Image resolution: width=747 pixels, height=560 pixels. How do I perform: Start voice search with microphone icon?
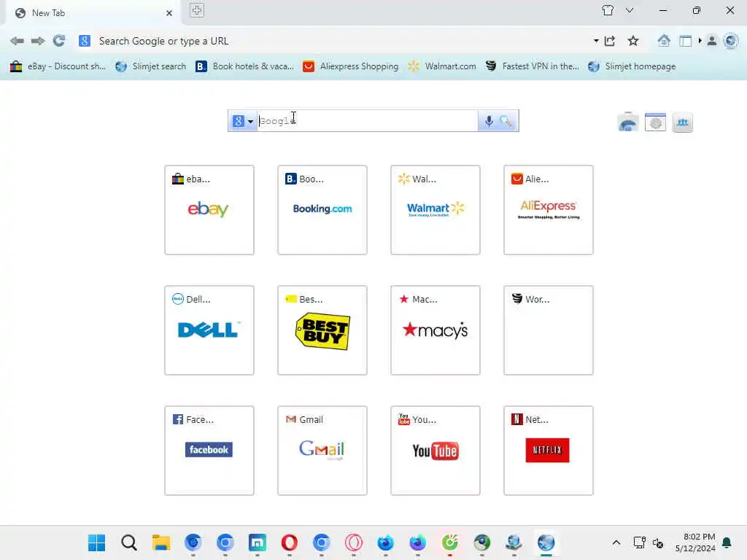pyautogui.click(x=489, y=122)
